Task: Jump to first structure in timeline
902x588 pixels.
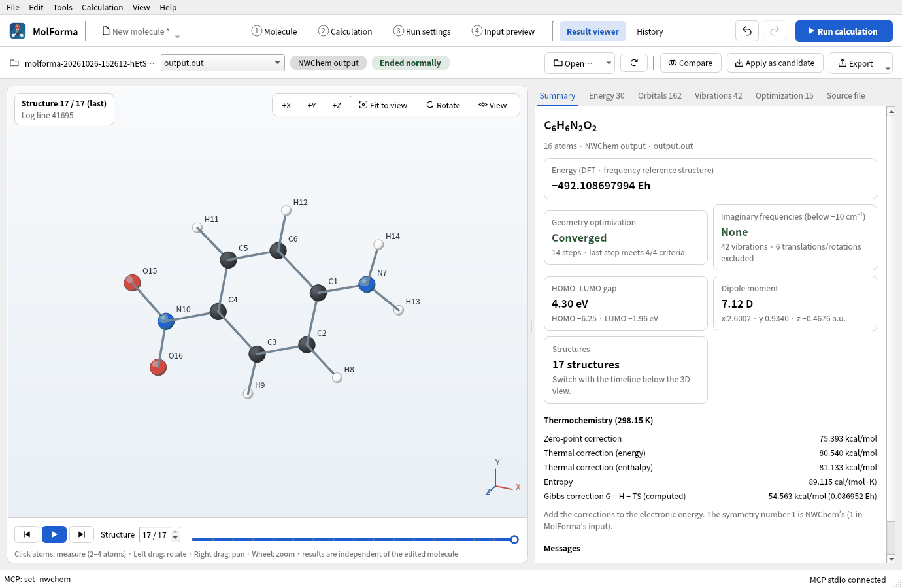Action: pyautogui.click(x=27, y=534)
